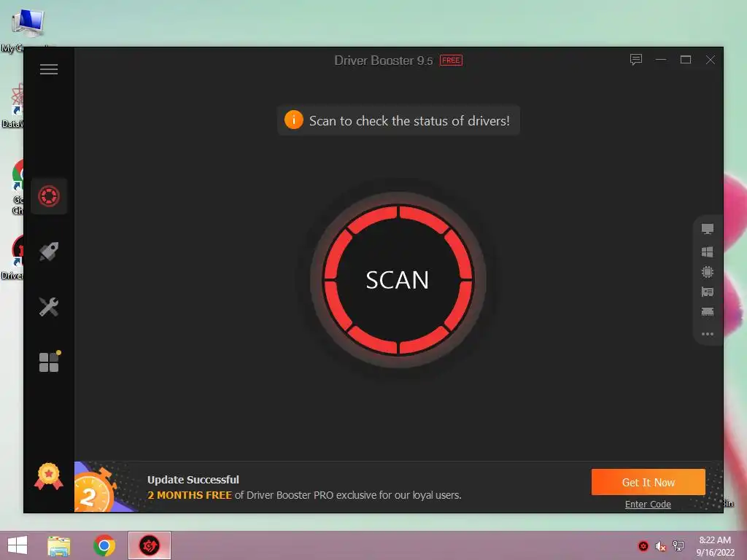Screen dimensions: 747x560
Task: Open the Enter Code link
Action: point(648,505)
